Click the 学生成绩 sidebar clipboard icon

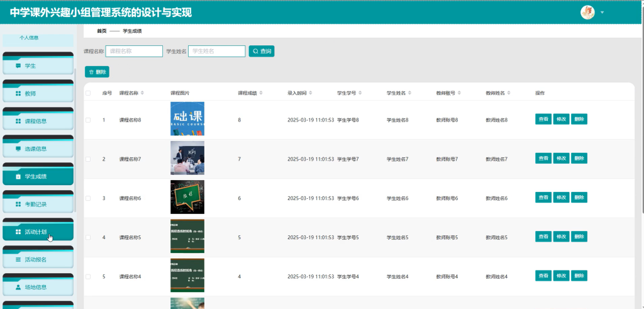[18, 177]
